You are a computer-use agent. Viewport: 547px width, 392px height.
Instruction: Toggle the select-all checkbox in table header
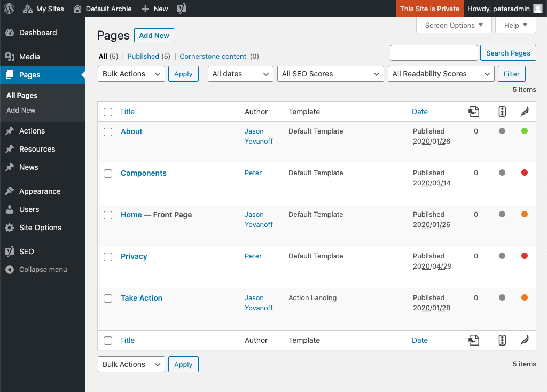point(108,112)
